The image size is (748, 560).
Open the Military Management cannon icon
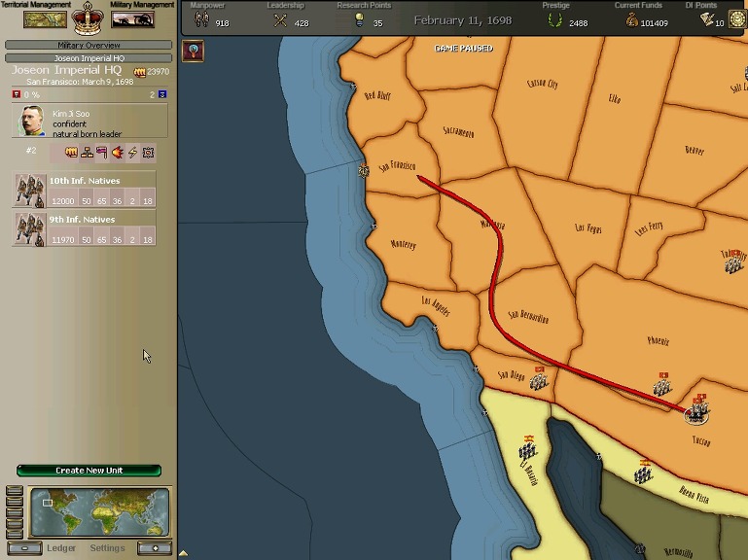click(132, 19)
